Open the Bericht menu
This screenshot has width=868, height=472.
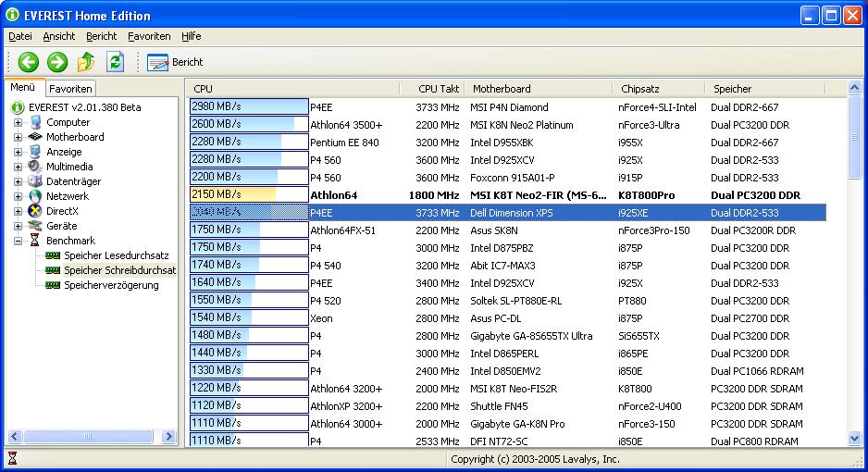pos(101,36)
